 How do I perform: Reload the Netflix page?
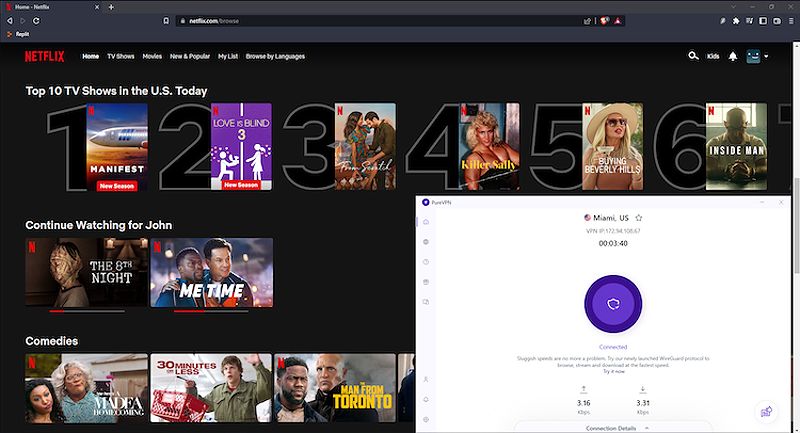36,21
